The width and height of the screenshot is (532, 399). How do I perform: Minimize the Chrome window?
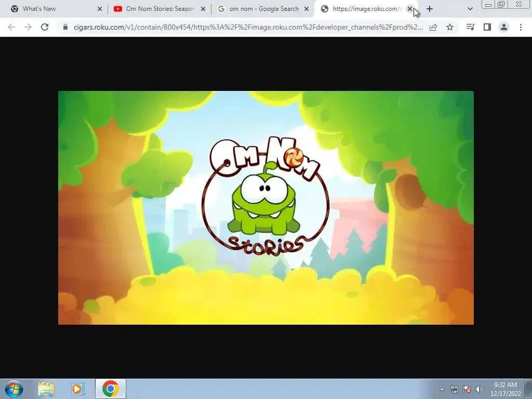(x=488, y=4)
